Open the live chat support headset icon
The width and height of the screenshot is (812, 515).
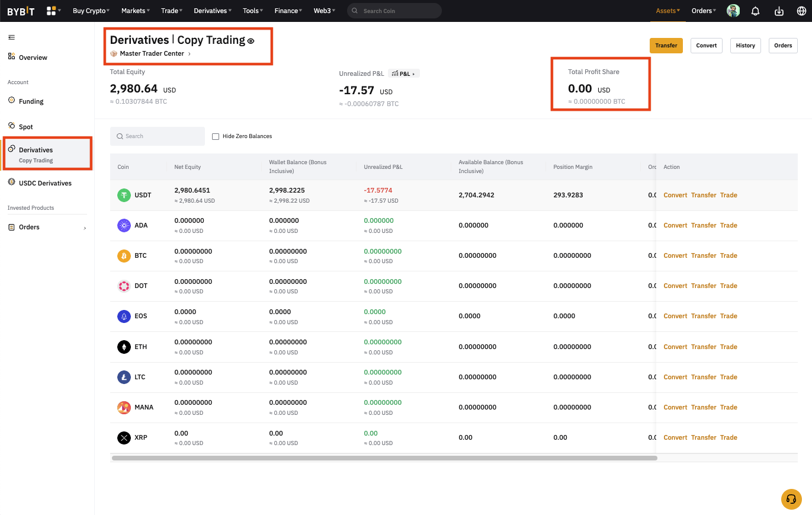[791, 499]
